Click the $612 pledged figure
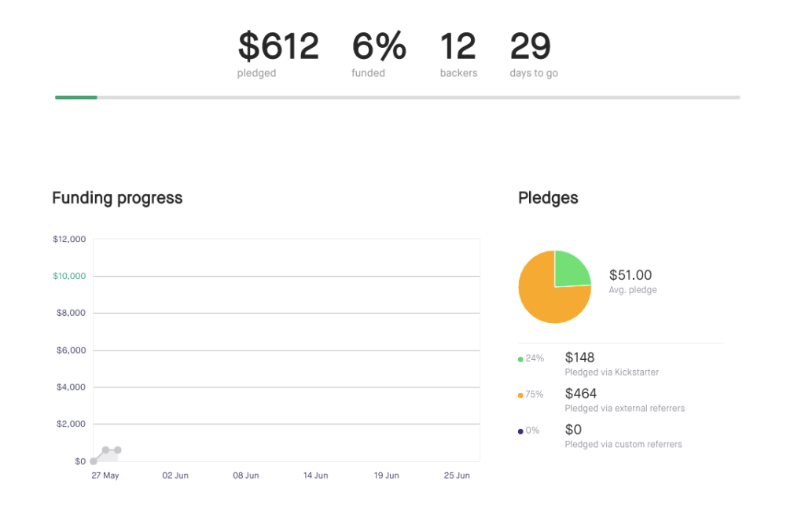The image size is (805, 532). click(278, 46)
